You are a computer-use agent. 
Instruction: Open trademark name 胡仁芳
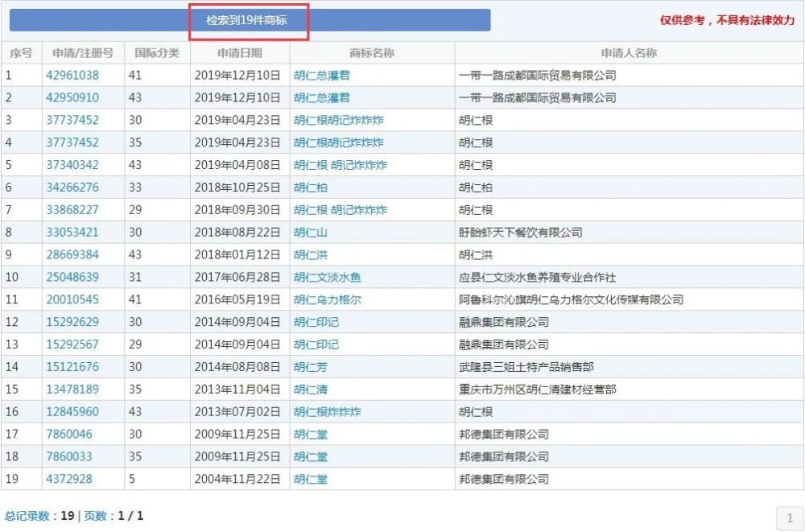coord(311,367)
